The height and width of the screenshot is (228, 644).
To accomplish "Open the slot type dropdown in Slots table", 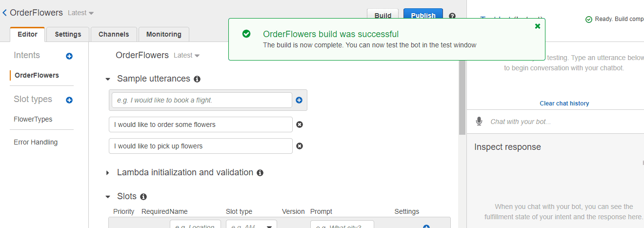I will (251, 224).
